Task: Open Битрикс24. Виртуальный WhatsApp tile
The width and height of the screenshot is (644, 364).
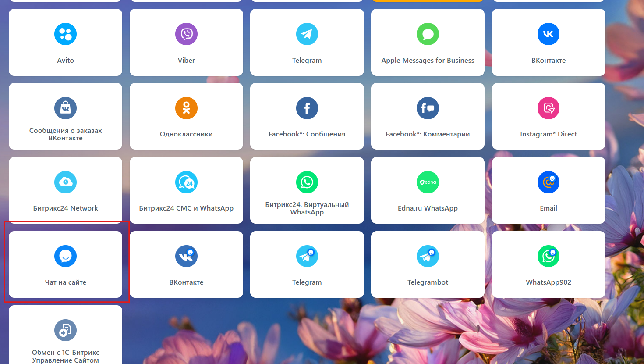Action: coord(307,190)
